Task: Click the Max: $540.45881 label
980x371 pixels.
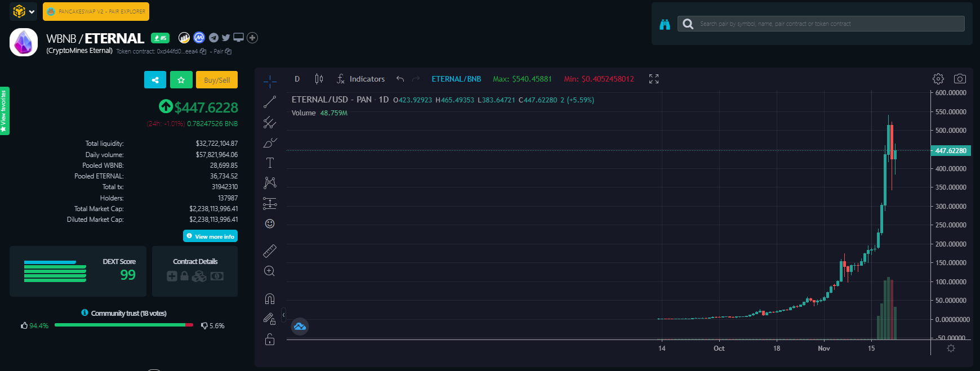Action: click(x=522, y=79)
